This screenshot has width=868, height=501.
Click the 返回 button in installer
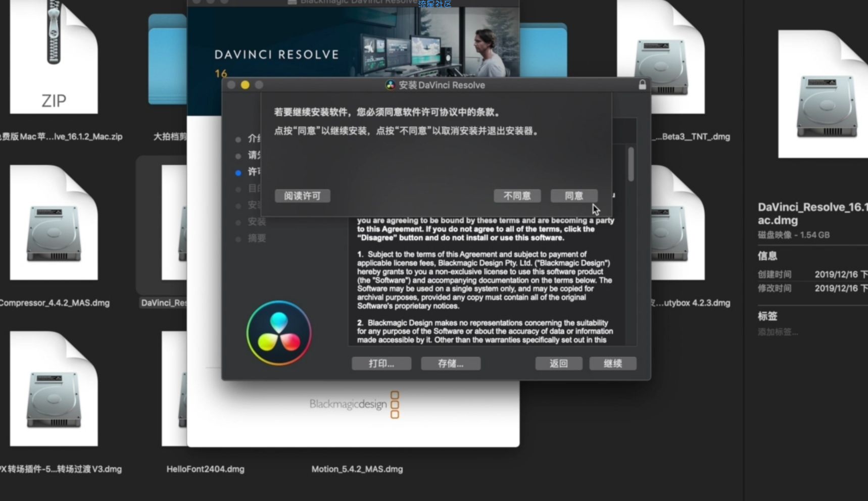559,364
